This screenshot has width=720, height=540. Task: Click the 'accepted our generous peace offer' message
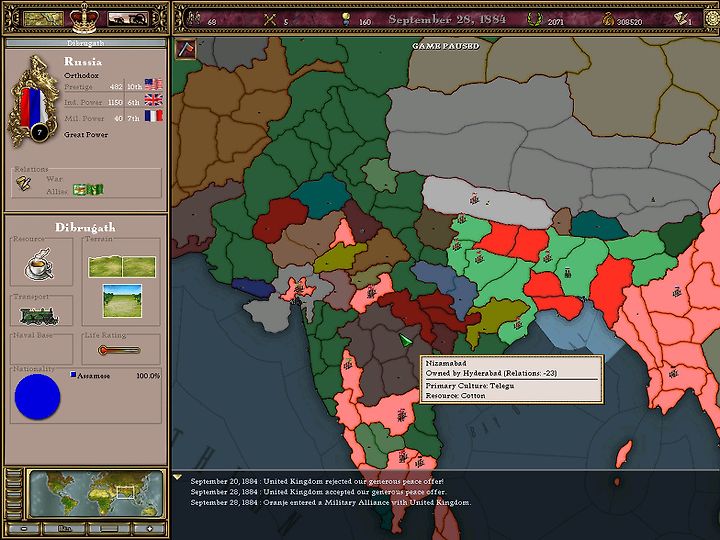[318, 492]
